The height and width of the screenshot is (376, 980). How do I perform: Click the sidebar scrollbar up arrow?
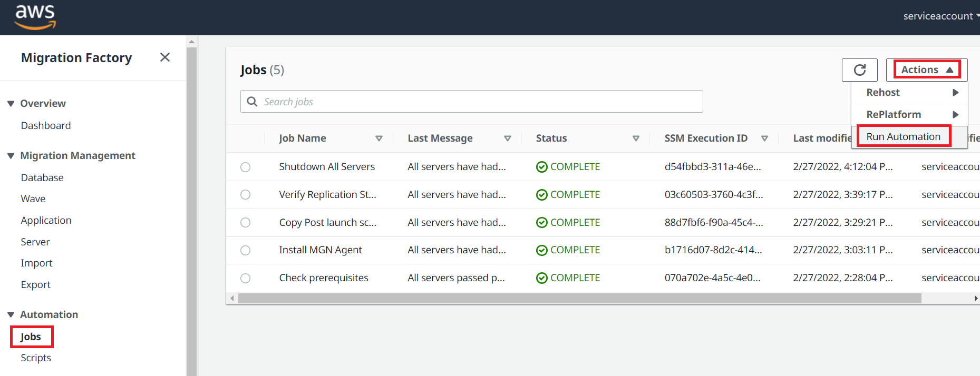(191, 42)
